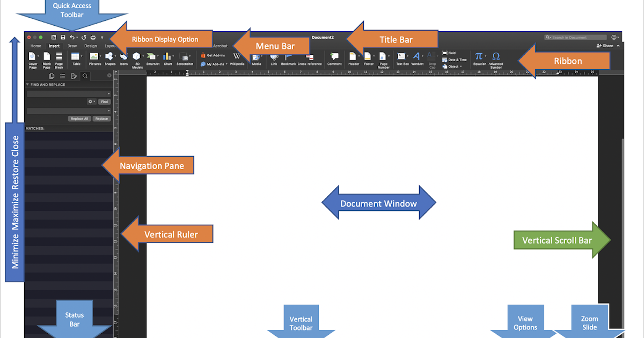Click the Replace All button
644x338 pixels.
click(x=79, y=119)
